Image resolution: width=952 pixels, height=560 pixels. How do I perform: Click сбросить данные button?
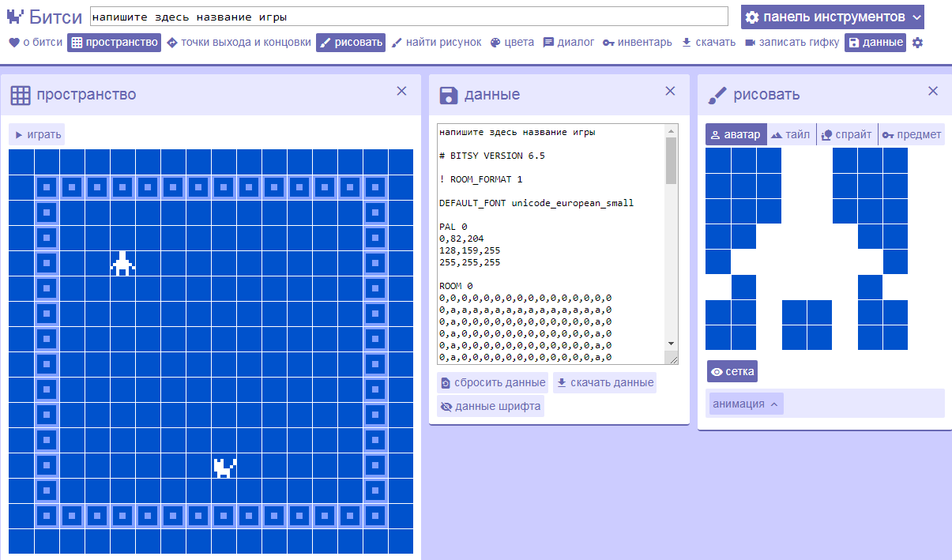click(x=493, y=382)
